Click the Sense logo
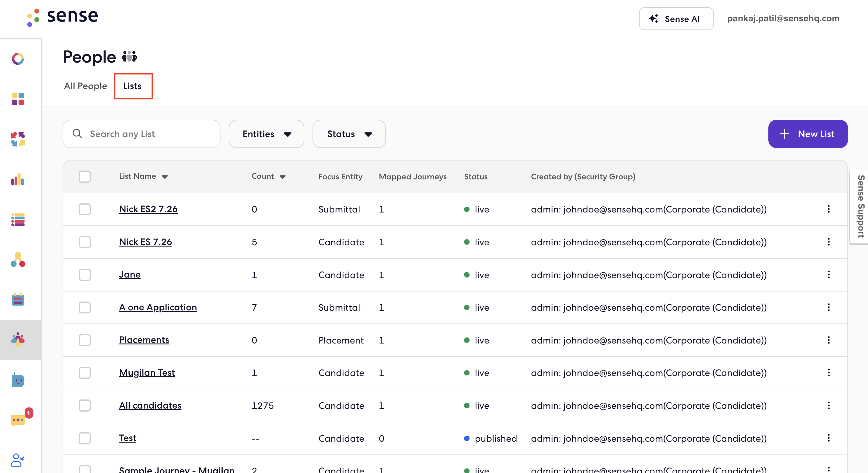Viewport: 868px width, 473px height. (x=63, y=17)
